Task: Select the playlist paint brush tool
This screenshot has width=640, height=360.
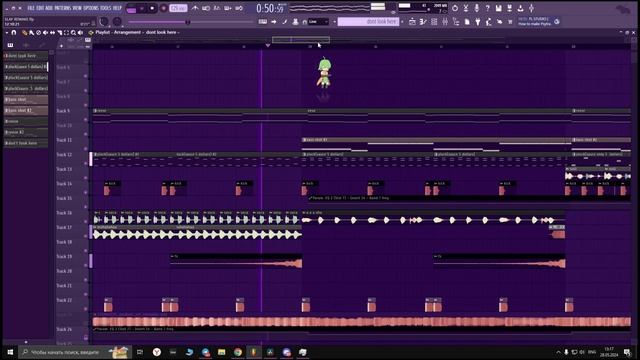Action: click(x=31, y=32)
